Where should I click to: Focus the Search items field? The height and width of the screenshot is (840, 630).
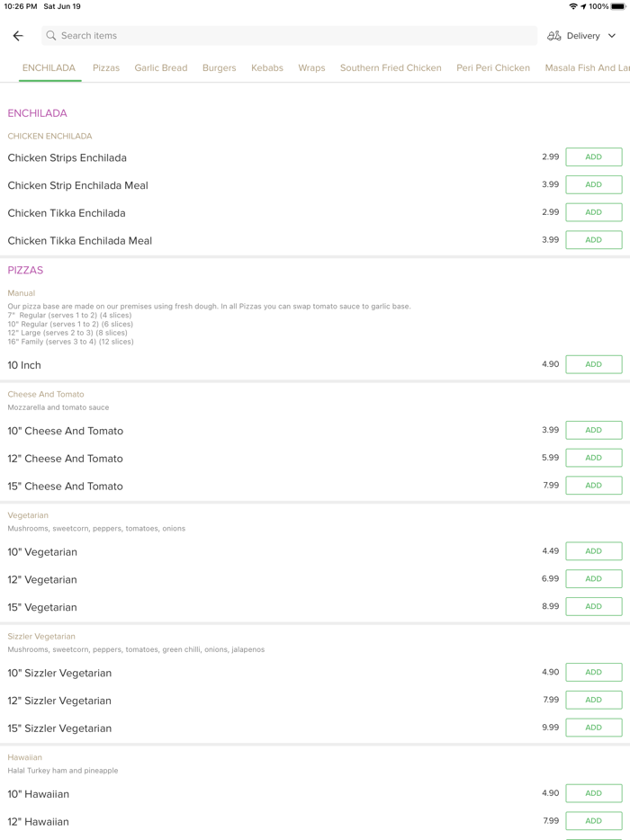coord(288,36)
